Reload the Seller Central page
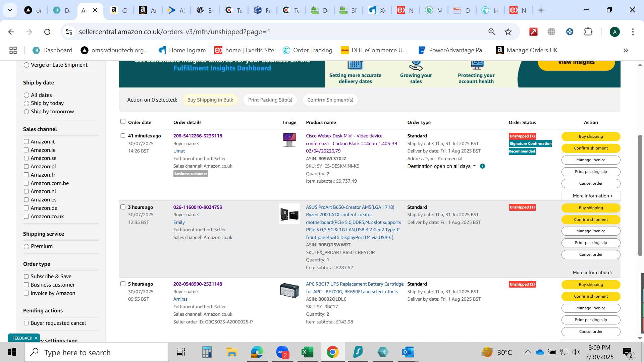This screenshot has width=644, height=362. (x=47, y=32)
